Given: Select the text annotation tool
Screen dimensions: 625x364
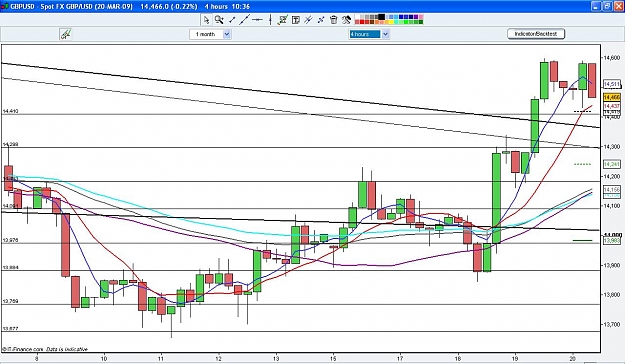Looking at the screenshot, I should click(296, 20).
